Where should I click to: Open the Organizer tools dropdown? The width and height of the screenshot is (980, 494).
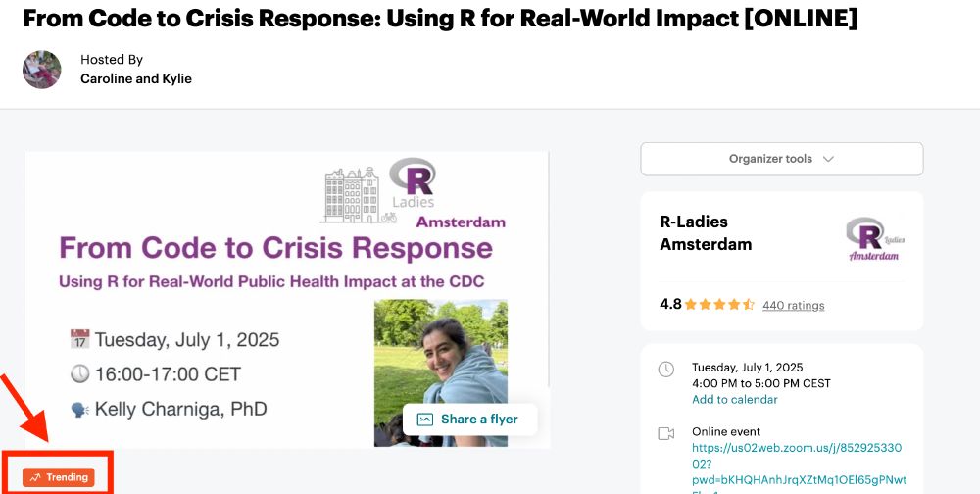click(781, 159)
